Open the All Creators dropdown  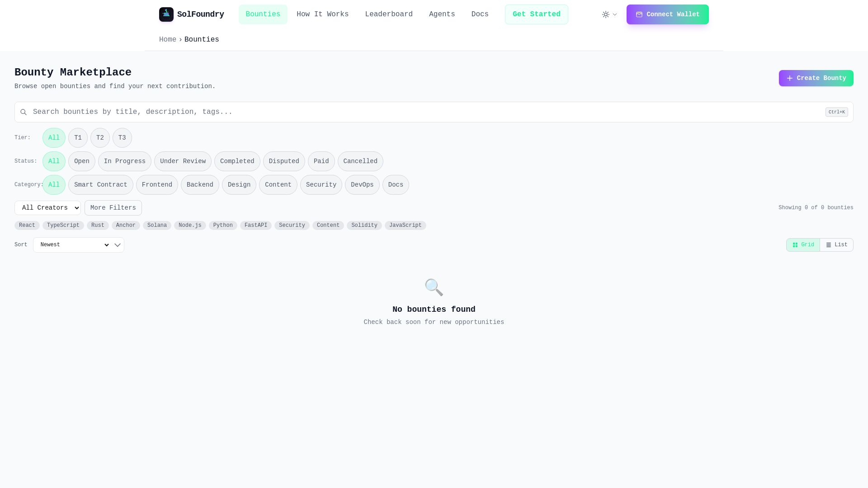pos(47,208)
